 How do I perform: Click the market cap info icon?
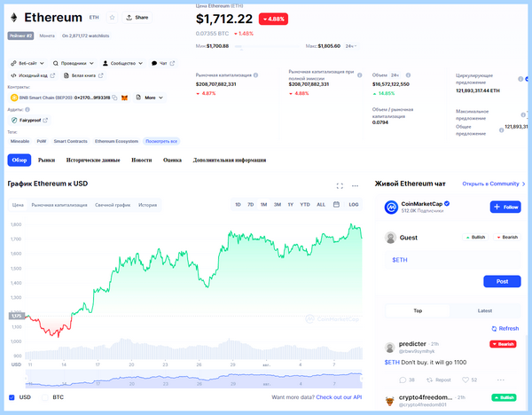coord(255,75)
